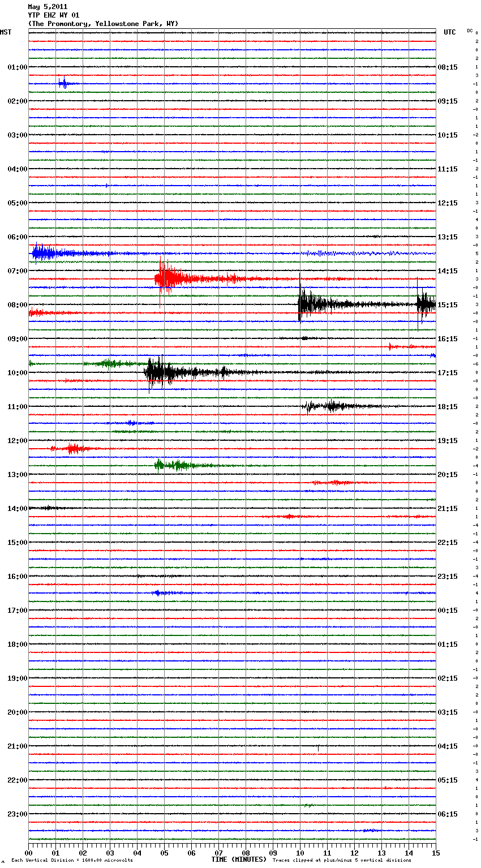Screen dimensions: 481x868
Task: Click the "06:15" UTC time label
Action: click(x=448, y=814)
